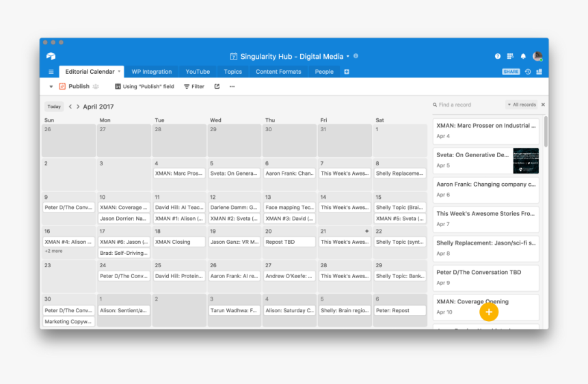
Task: Click the Publish view name
Action: click(x=79, y=86)
